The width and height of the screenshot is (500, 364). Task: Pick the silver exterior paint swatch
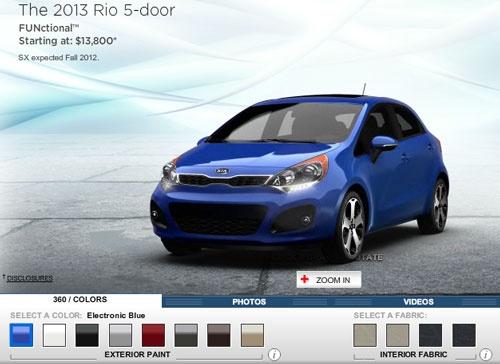coord(120,335)
